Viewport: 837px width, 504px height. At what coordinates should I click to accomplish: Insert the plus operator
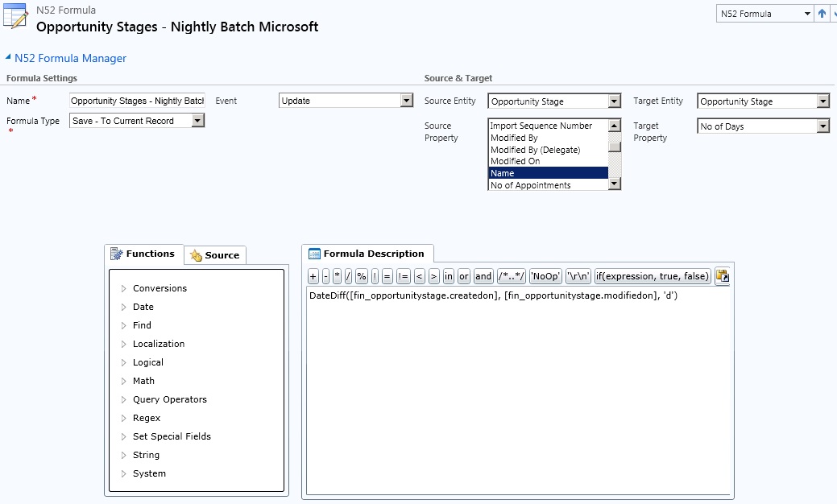313,276
